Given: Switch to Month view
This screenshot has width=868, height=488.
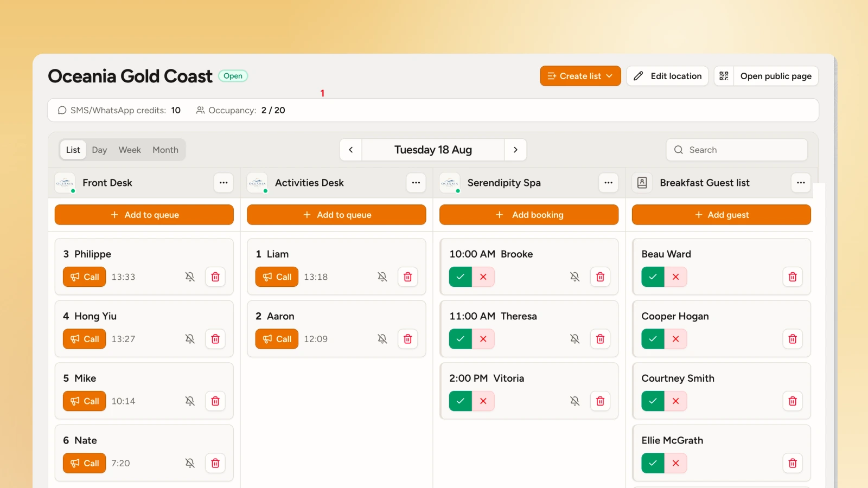Looking at the screenshot, I should click(x=165, y=150).
